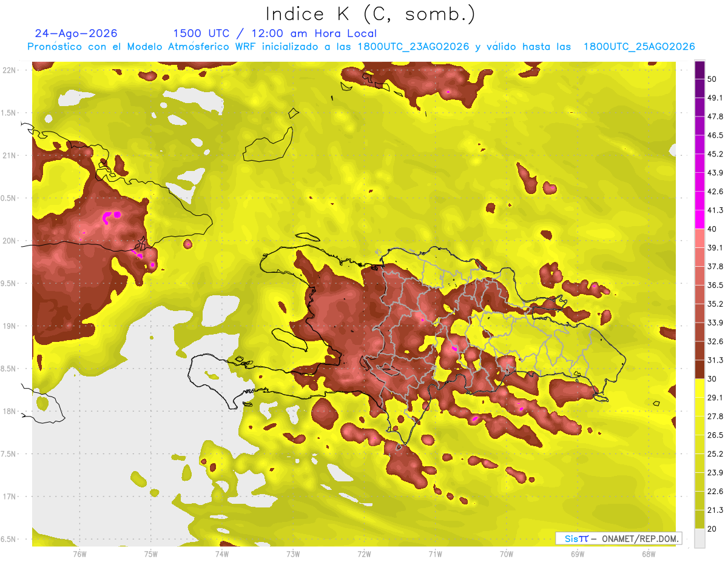Click the longitude axis label "70W"

(x=506, y=554)
